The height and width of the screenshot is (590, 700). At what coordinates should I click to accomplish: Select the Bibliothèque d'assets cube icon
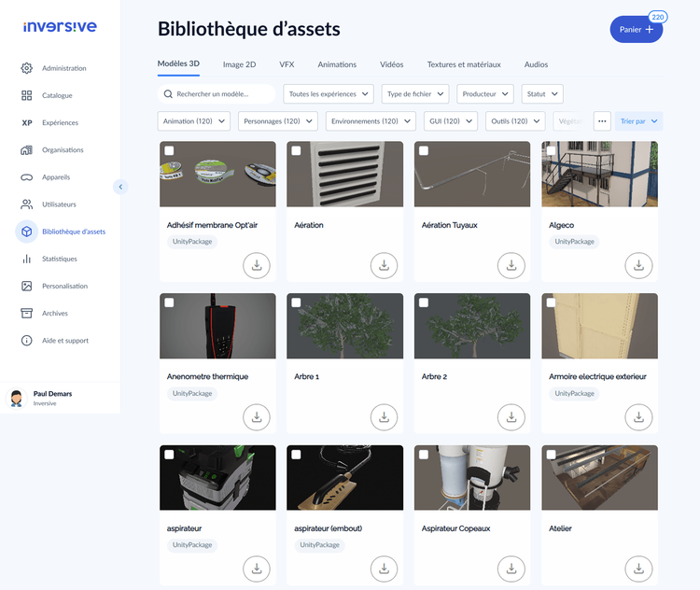[x=27, y=232]
